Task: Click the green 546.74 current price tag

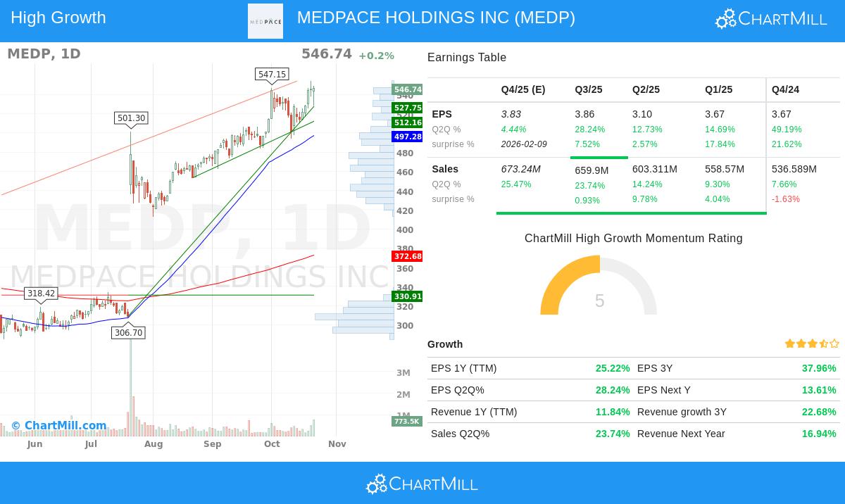Action: click(407, 89)
